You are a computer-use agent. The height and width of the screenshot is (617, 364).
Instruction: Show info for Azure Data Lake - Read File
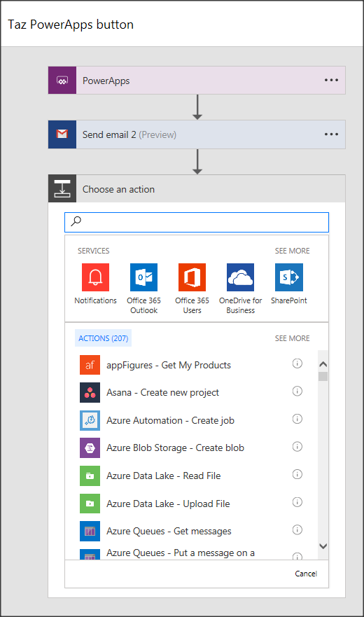297,474
